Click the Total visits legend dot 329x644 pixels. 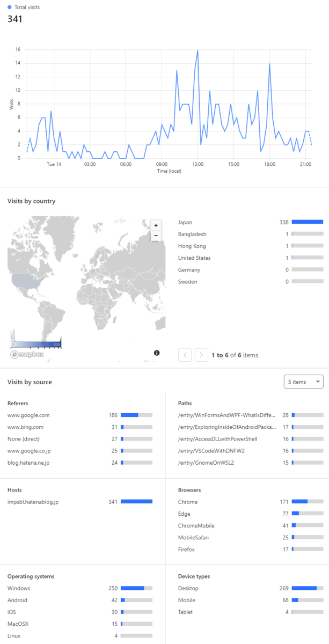click(10, 8)
